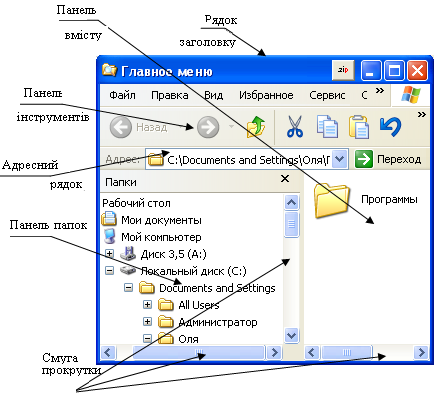This screenshot has height=394, width=435.
Task: Click the Paste clipboard icon
Action: tap(359, 127)
